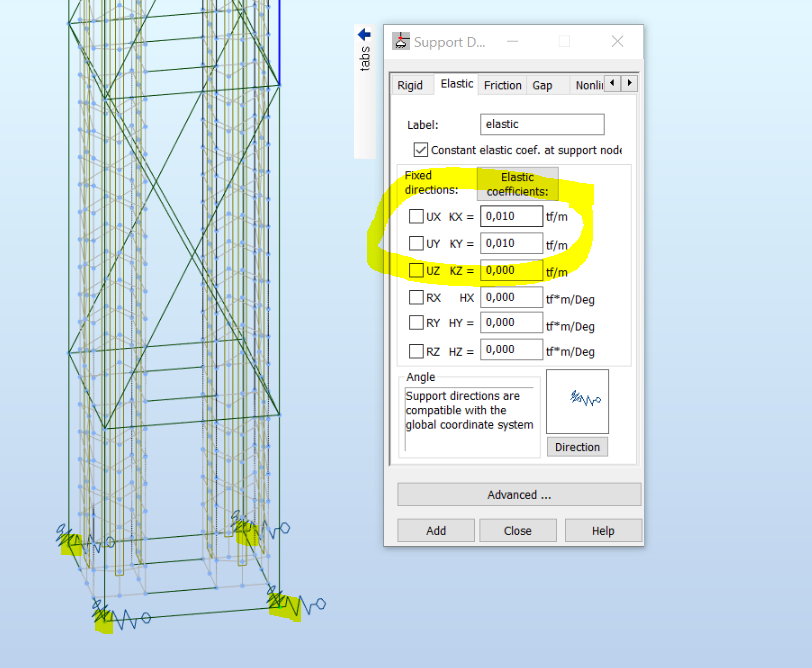Enable the RZ rotation fixed direction checkbox
This screenshot has height=668, width=812.
[417, 351]
